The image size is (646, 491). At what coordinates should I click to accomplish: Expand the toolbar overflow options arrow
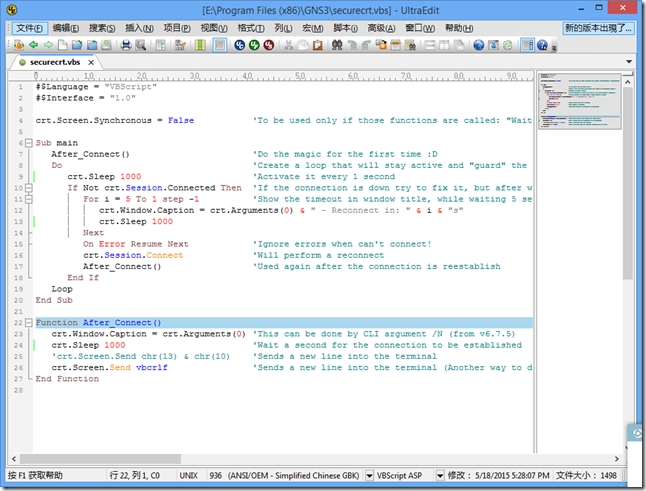click(554, 48)
